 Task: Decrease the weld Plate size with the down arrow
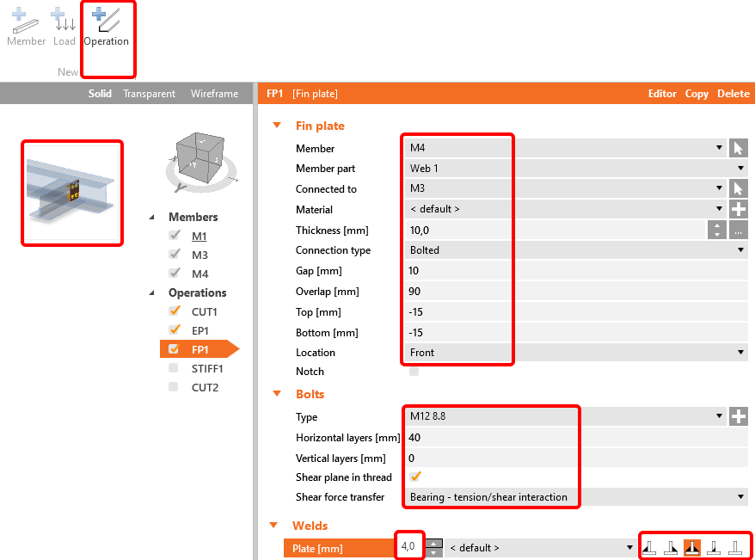tap(434, 552)
